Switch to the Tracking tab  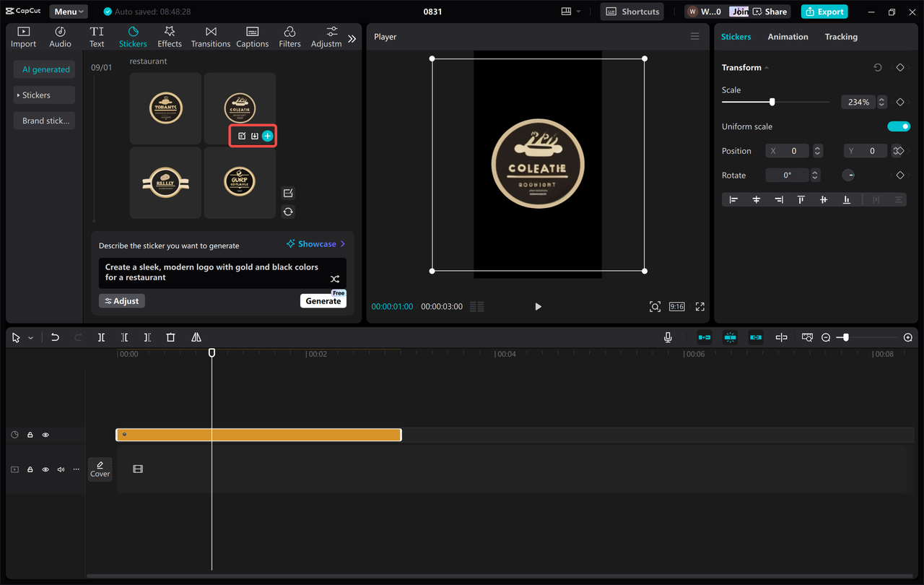tap(841, 36)
